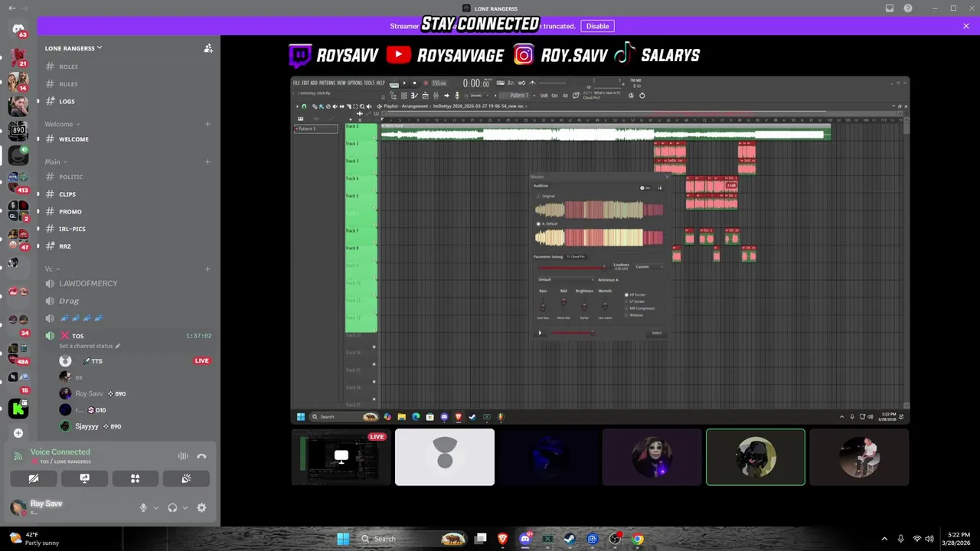This screenshot has width=980, height=551.
Task: Click the Disable streamer mode button
Action: (597, 26)
